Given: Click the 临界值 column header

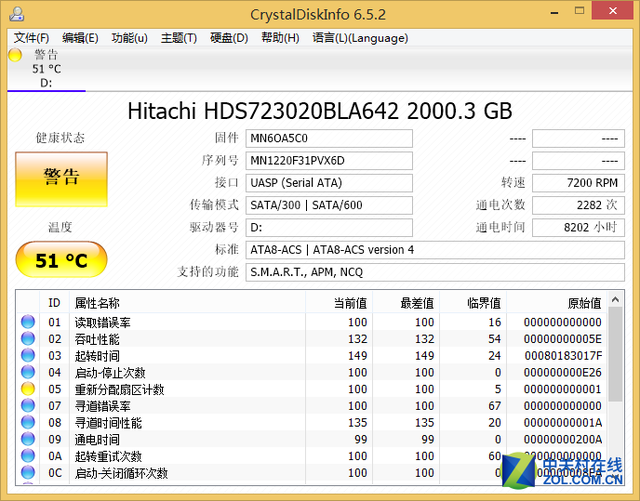Looking at the screenshot, I should click(x=473, y=303).
